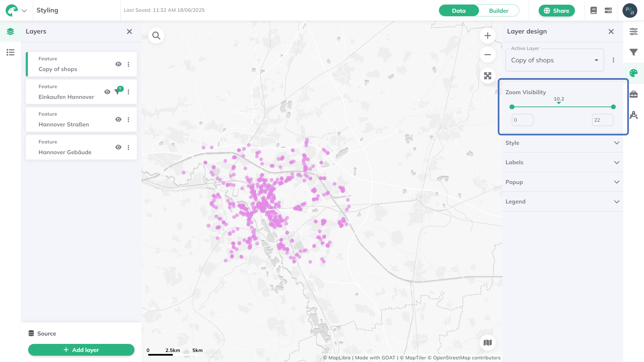Open the map search tool
This screenshot has height=362, width=644.
click(x=156, y=36)
